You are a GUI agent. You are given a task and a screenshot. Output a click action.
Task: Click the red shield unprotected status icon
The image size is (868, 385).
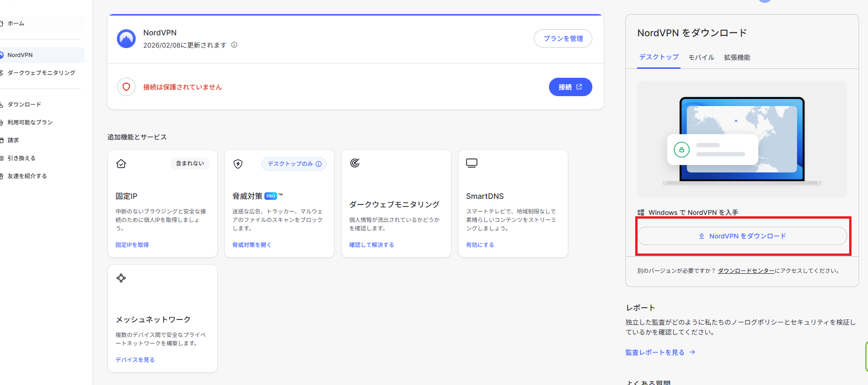click(126, 87)
